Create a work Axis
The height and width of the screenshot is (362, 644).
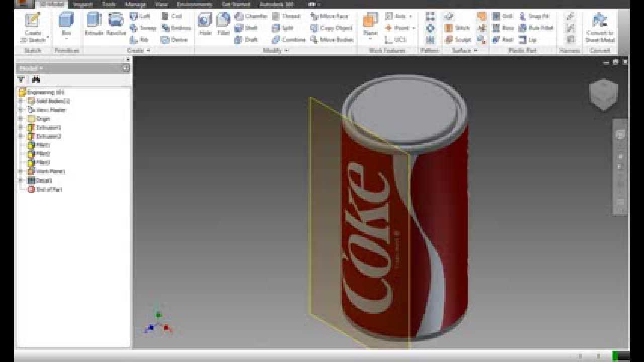coord(396,16)
